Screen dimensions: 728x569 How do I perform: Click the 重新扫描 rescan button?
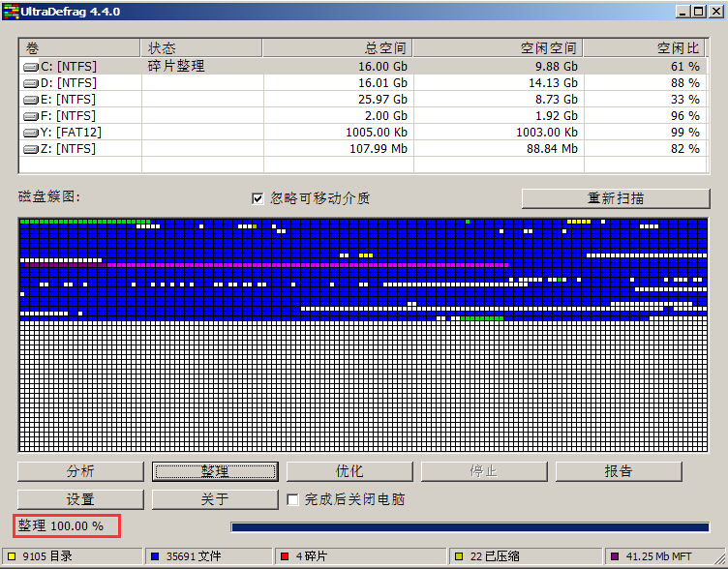click(x=616, y=198)
